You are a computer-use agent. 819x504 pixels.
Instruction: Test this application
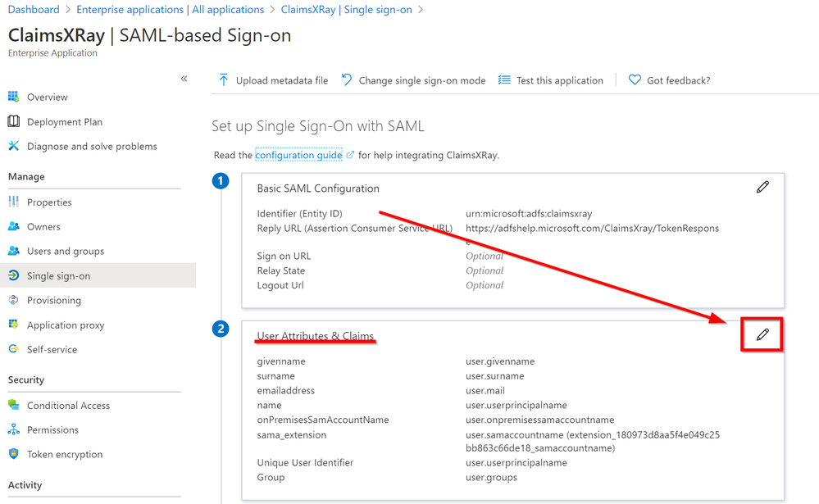point(551,80)
